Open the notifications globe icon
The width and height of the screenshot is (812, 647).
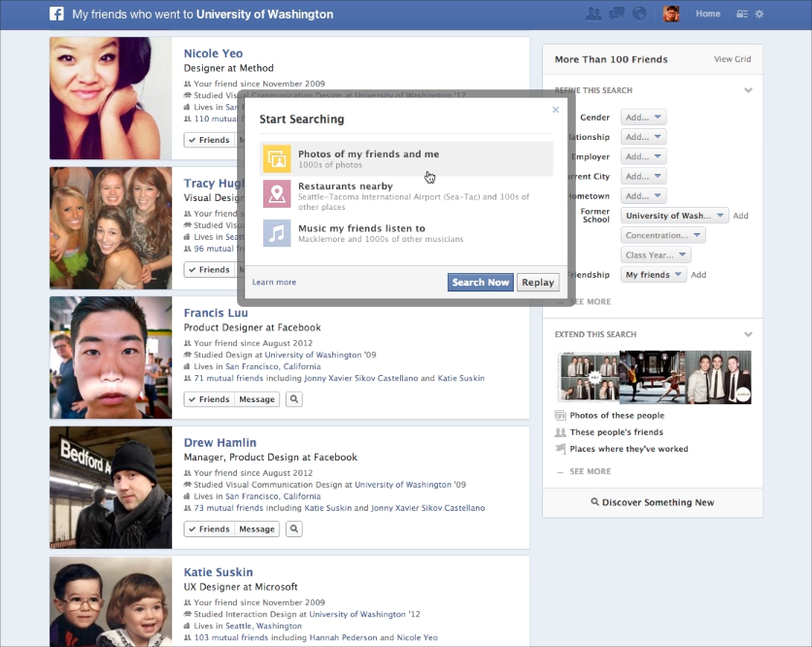click(639, 14)
